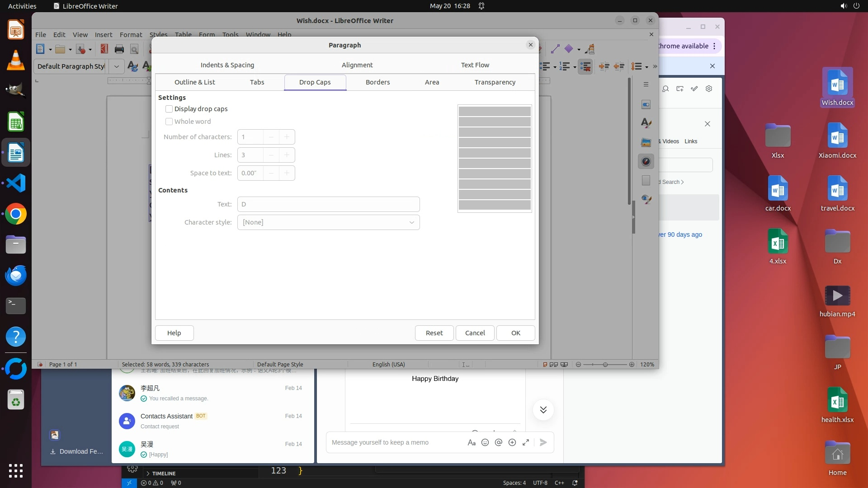Switch to the Borders tab

(x=377, y=82)
